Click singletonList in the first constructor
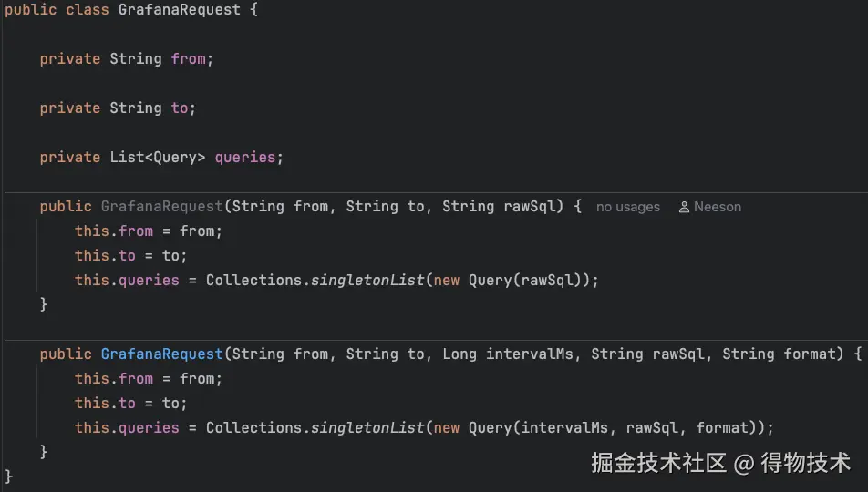Viewport: 868px width, 492px height. tap(367, 280)
